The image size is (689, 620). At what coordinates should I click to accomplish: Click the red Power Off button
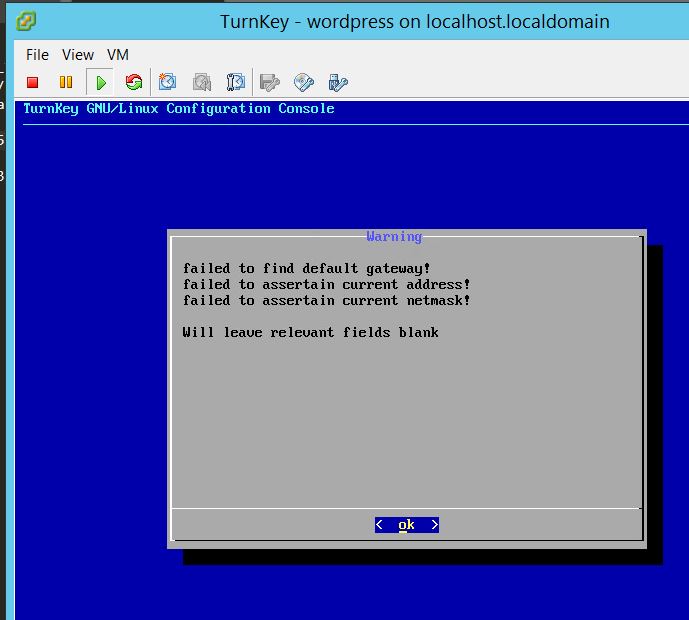click(x=33, y=83)
